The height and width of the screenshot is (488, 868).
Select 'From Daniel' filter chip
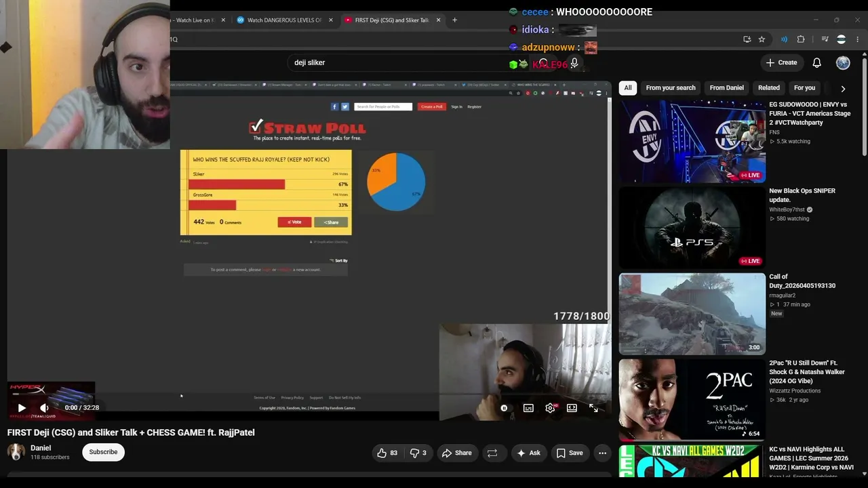point(726,87)
